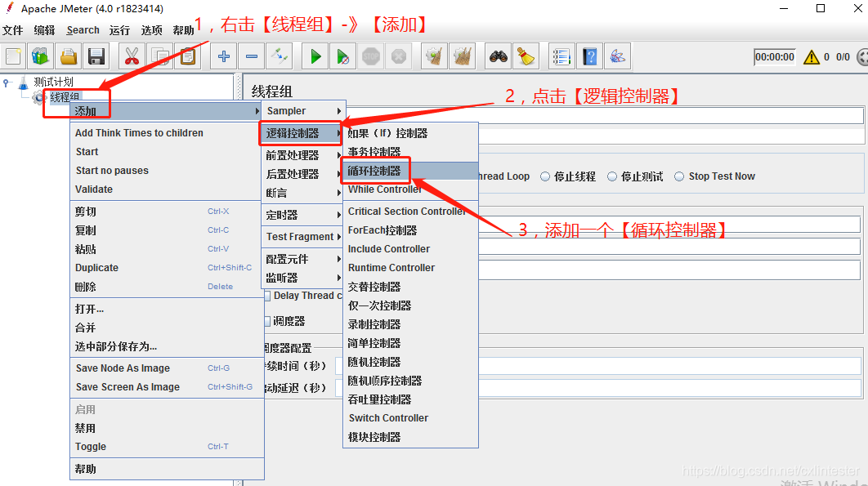Choose Save Node As Image
Screen dimensions: 868x486
coord(166,368)
